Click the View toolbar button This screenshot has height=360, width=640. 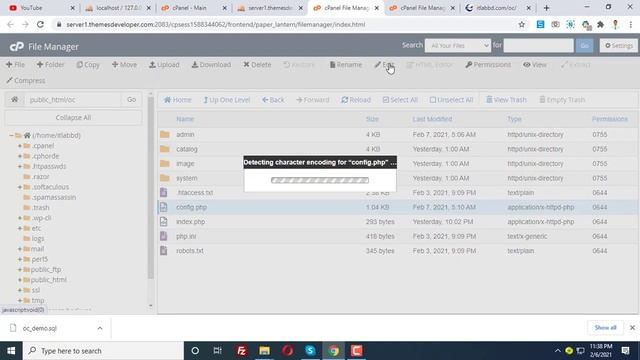[535, 64]
